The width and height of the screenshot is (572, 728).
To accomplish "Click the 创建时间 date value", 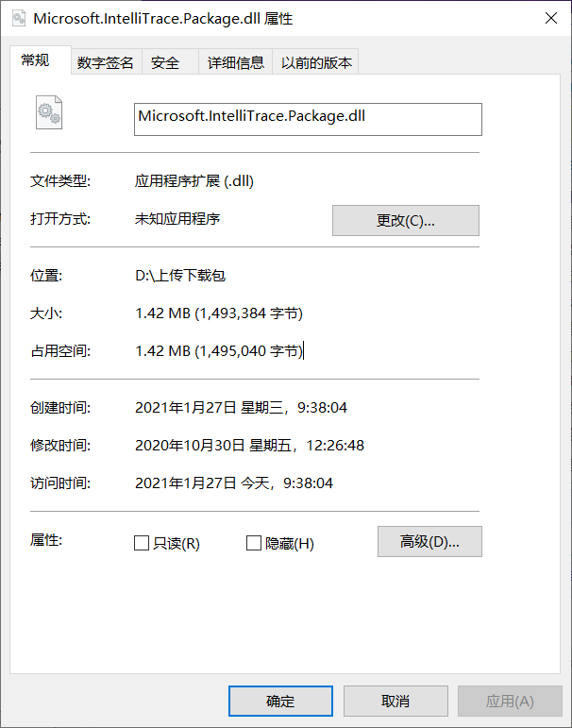I will tap(241, 408).
